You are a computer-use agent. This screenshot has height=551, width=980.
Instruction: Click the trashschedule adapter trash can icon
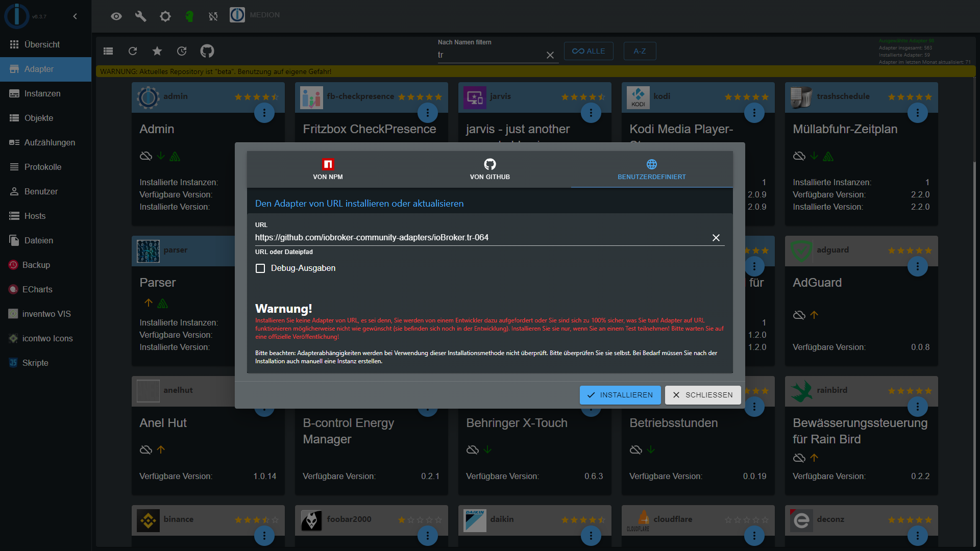801,97
